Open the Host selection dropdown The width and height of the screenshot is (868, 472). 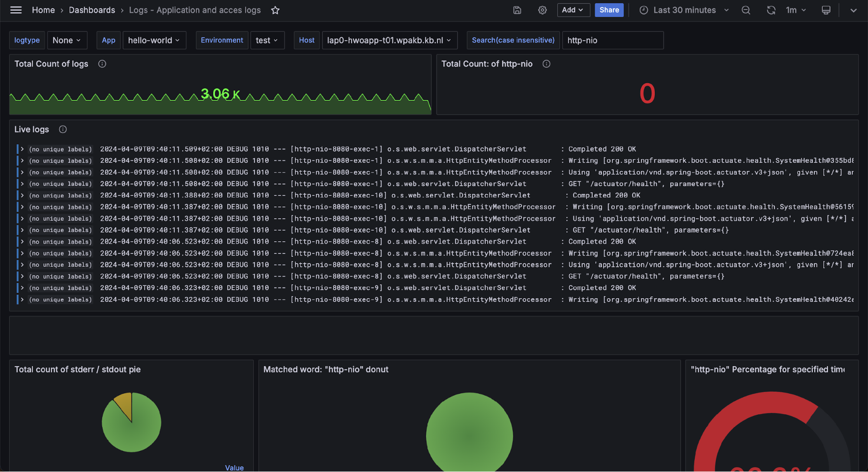[x=389, y=40]
